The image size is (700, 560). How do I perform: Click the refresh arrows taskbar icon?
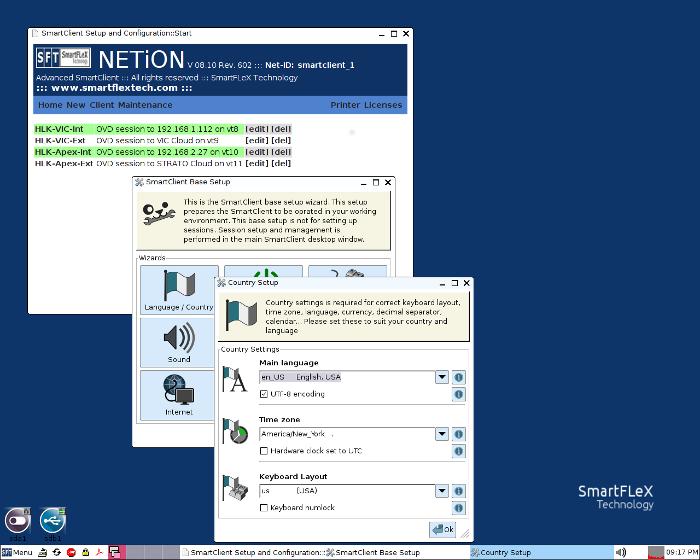coord(57,552)
